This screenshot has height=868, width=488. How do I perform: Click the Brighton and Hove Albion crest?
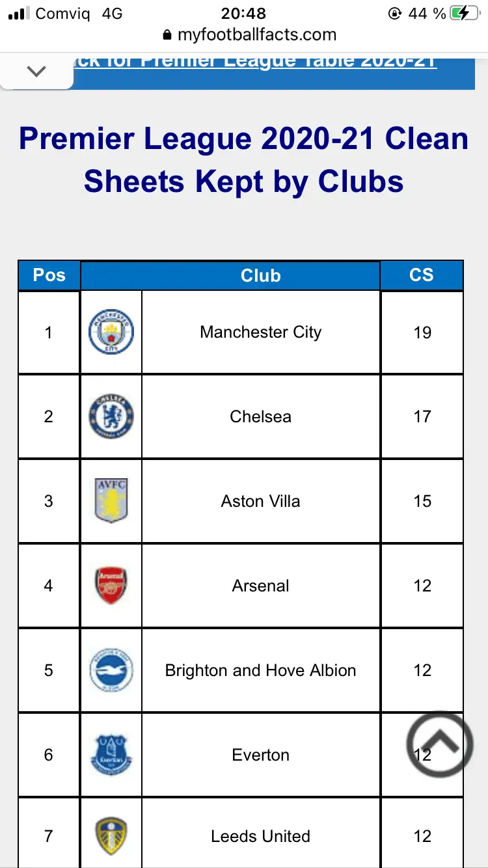pyautogui.click(x=111, y=670)
